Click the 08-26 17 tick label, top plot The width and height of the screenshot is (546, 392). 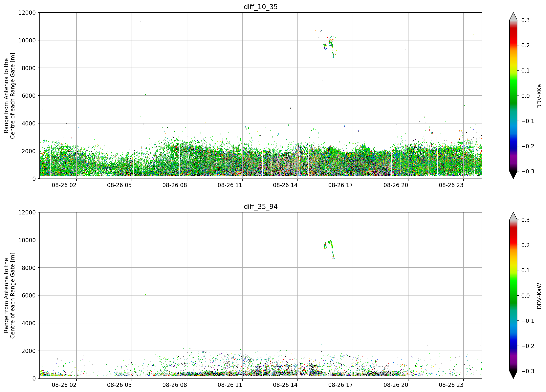(340, 185)
